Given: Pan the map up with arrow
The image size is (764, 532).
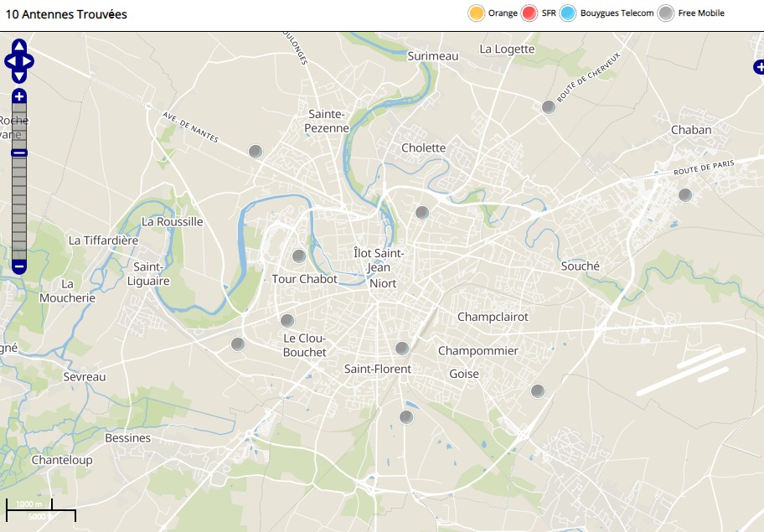Looking at the screenshot, I should point(19,46).
